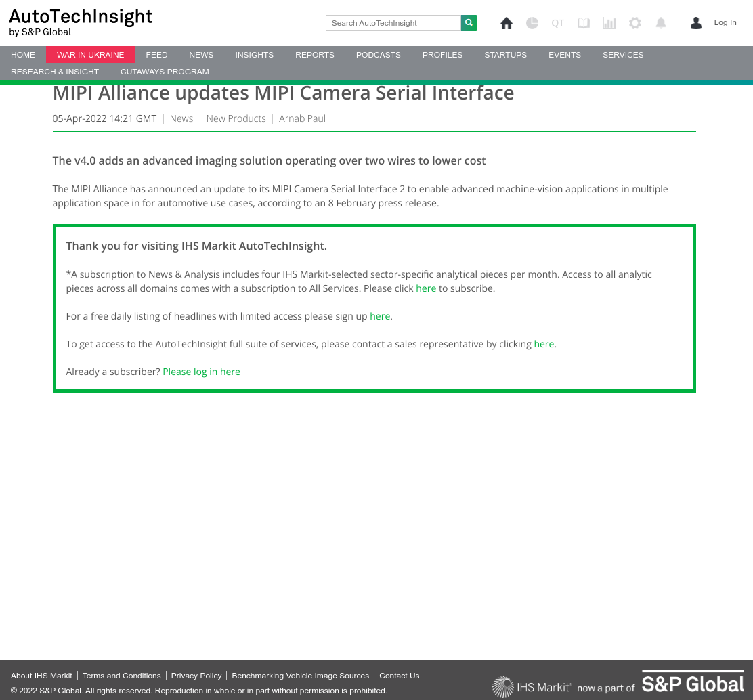Click the green search magnifier button
The width and height of the screenshot is (753, 700).
(x=469, y=23)
